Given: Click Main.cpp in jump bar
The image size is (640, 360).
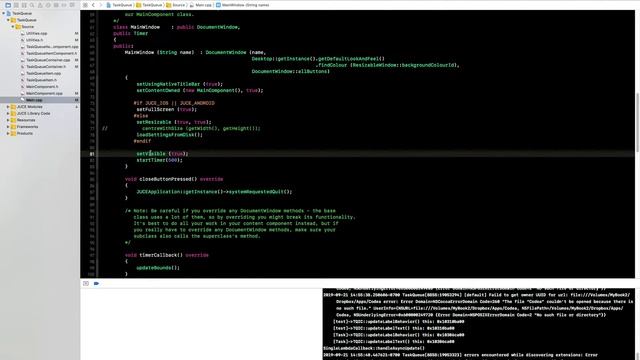Looking at the screenshot, I should tap(200, 5).
